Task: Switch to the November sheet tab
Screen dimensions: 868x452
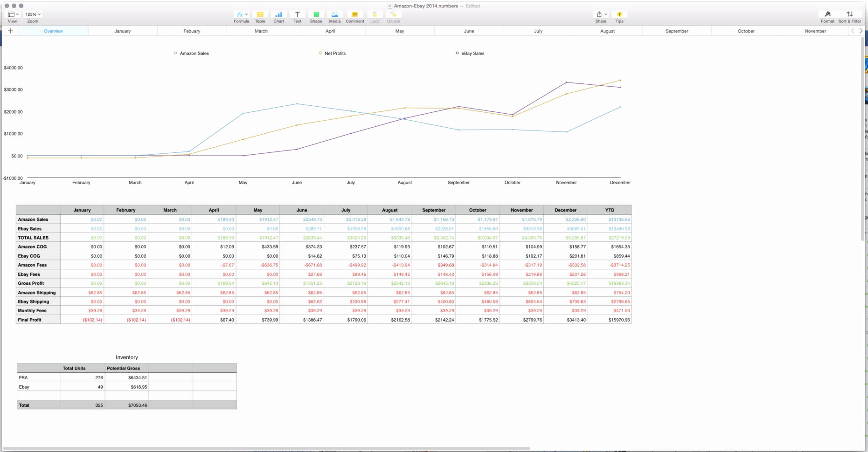Action: click(x=815, y=31)
